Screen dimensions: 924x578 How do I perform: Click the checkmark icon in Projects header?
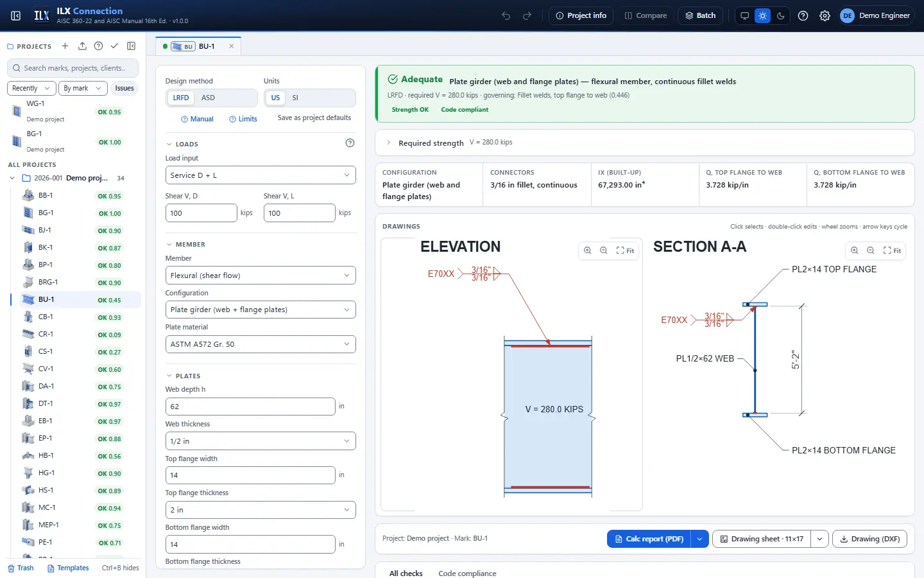click(x=114, y=46)
